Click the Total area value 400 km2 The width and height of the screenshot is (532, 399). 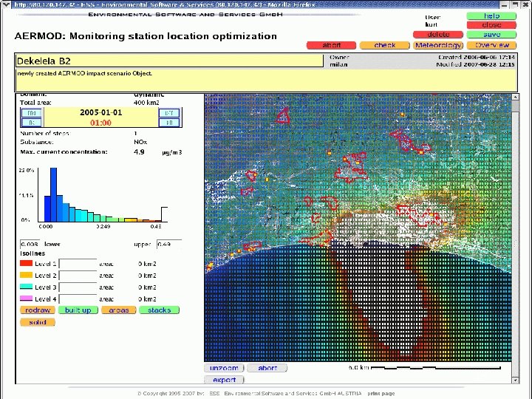pos(146,103)
